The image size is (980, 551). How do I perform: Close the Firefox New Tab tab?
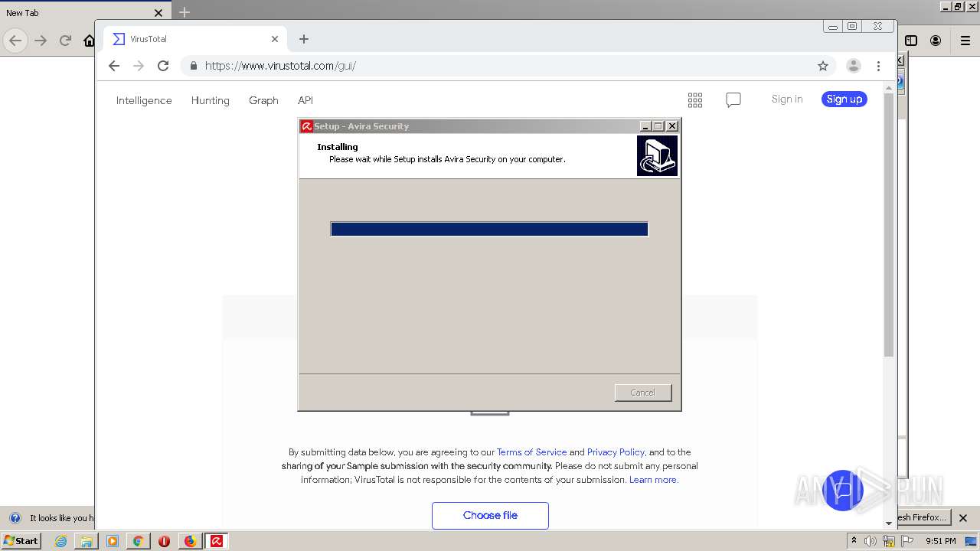[x=158, y=12]
